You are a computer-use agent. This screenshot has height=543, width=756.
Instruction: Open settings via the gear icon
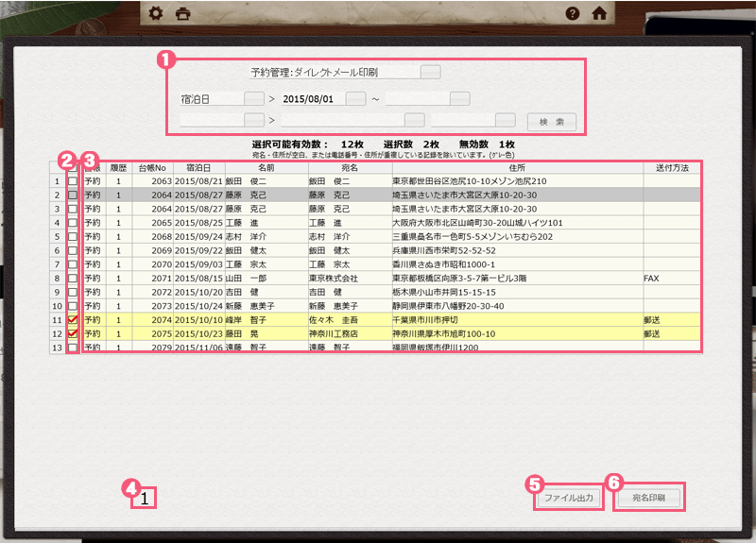(x=157, y=13)
